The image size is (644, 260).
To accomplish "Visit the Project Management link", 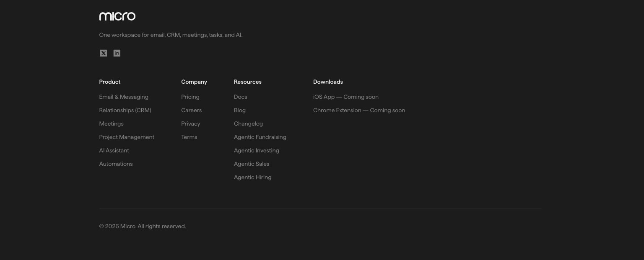I will point(127,137).
